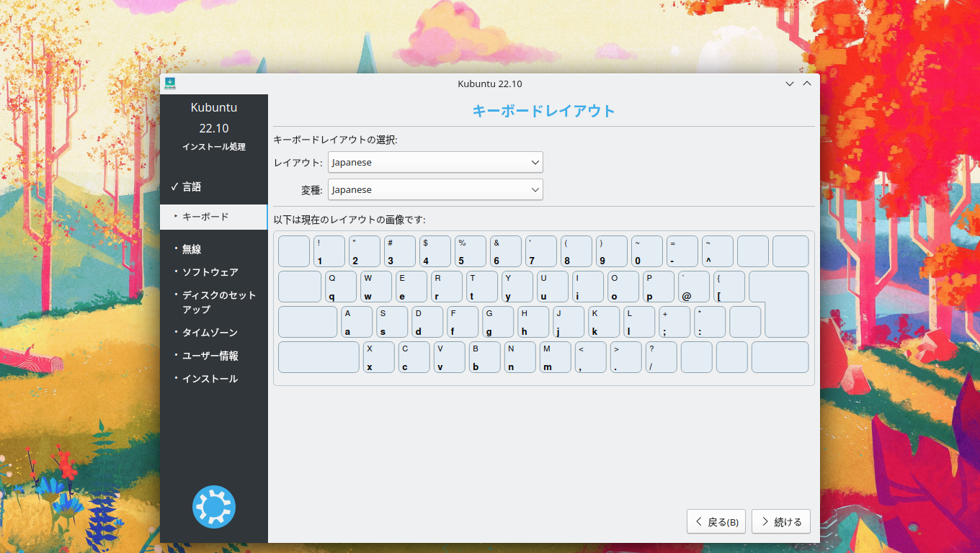Click the R key in keyboard preview
The image size is (980, 553).
click(447, 287)
